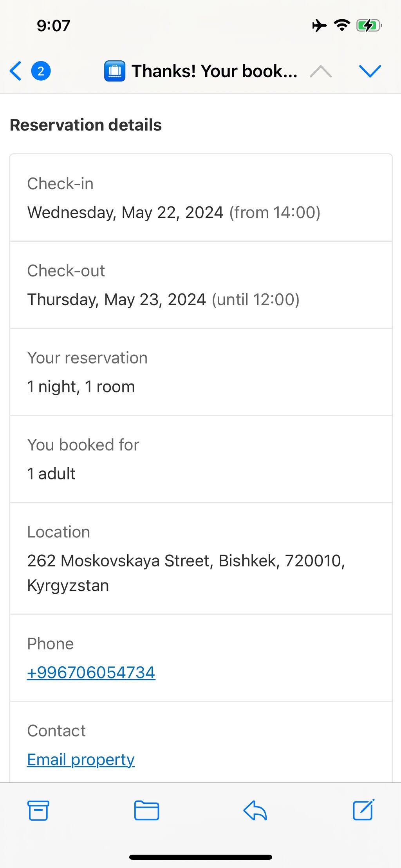401x868 pixels.
Task: Tap the Wi-Fi icon in status bar
Action: [342, 26]
